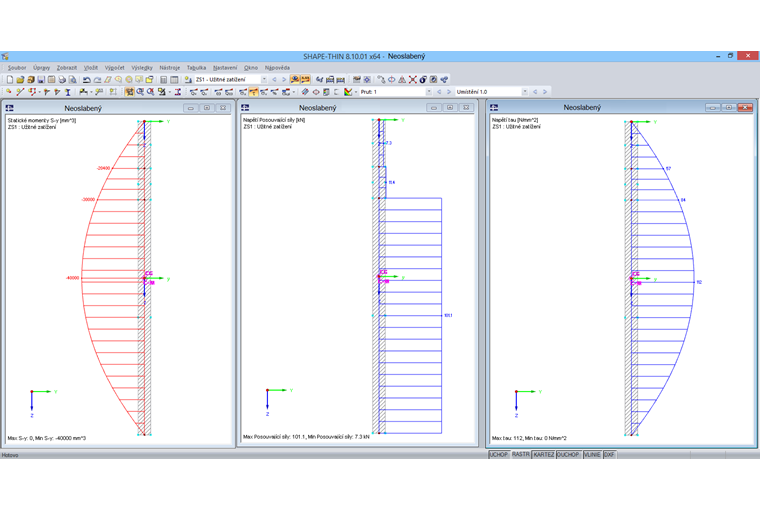The height and width of the screenshot is (510, 760).
Task: Maximize the left Neoslabený sub-window
Action: (207, 108)
